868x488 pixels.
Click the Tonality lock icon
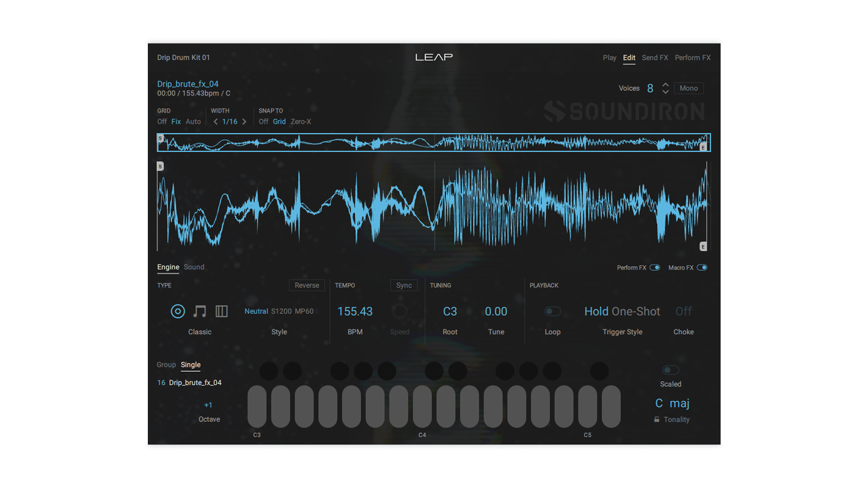click(656, 419)
